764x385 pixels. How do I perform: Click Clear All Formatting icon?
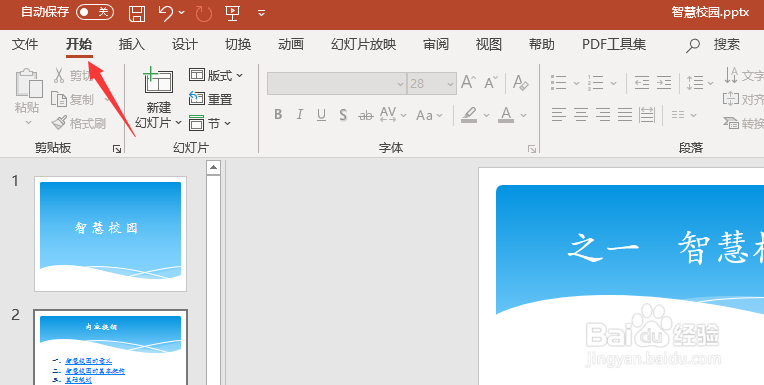(x=521, y=83)
